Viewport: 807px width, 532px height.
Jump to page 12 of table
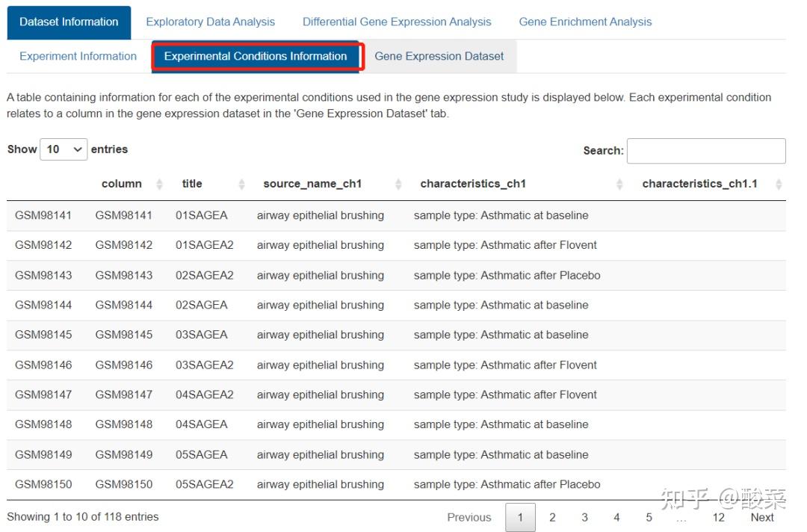(718, 517)
